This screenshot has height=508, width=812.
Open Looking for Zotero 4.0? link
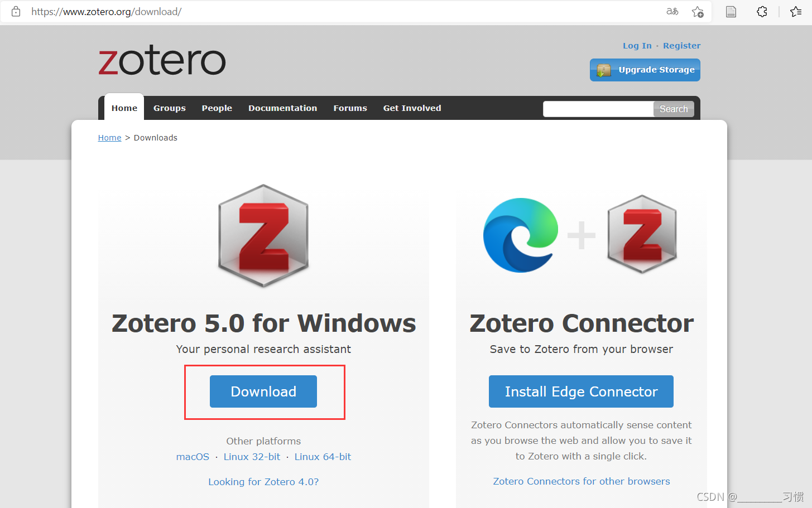pos(263,482)
